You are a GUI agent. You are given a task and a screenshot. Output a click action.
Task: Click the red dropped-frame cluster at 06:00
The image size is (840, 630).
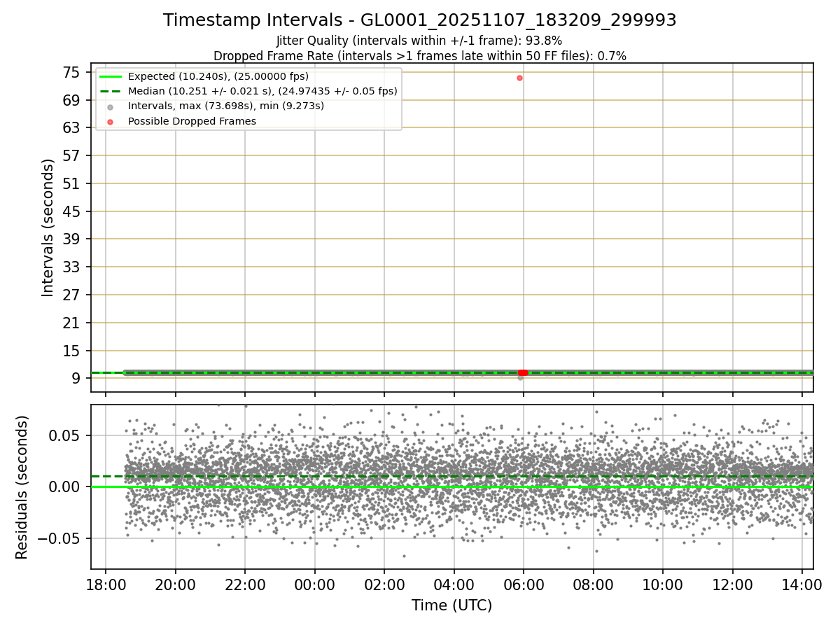point(523,373)
